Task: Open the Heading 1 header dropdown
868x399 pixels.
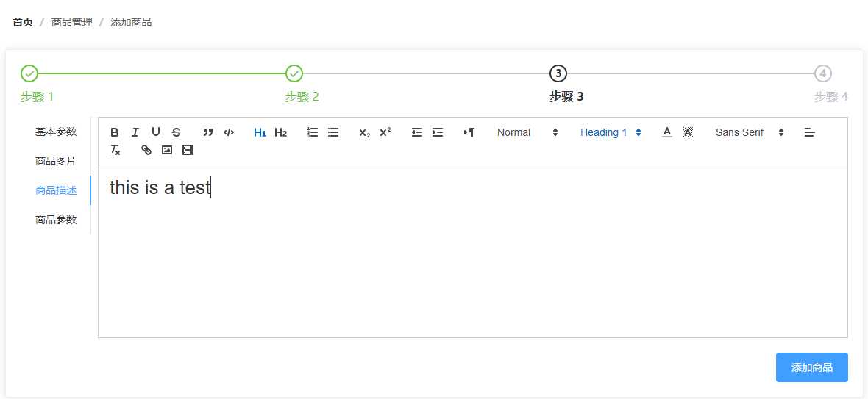Action: coord(611,132)
